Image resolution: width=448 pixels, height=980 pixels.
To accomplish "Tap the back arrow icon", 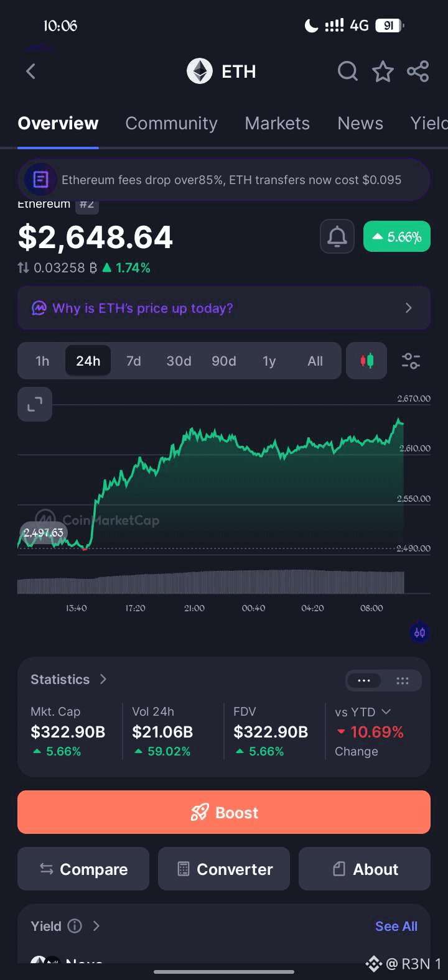I will (x=30, y=72).
